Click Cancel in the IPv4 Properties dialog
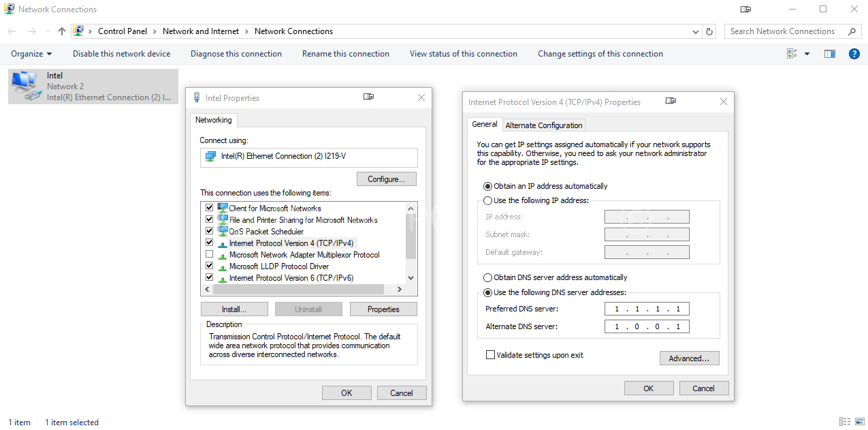Image resolution: width=868 pixels, height=430 pixels. coord(704,388)
